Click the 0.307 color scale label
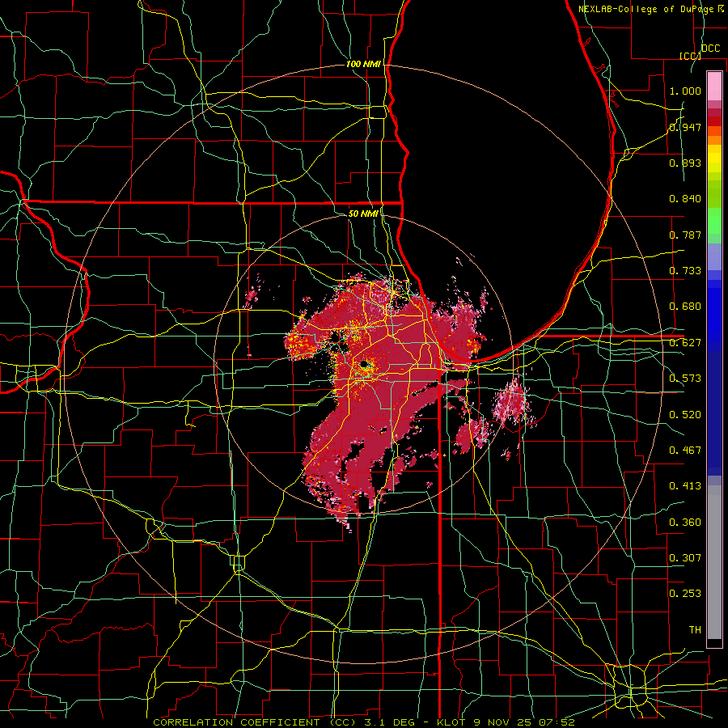 pyautogui.click(x=685, y=558)
